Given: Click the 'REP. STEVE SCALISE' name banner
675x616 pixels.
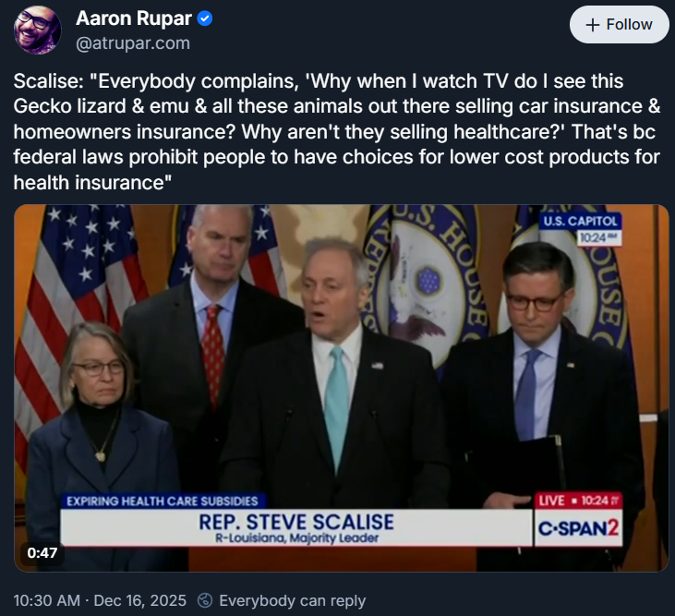Looking at the screenshot, I should coord(295,523).
